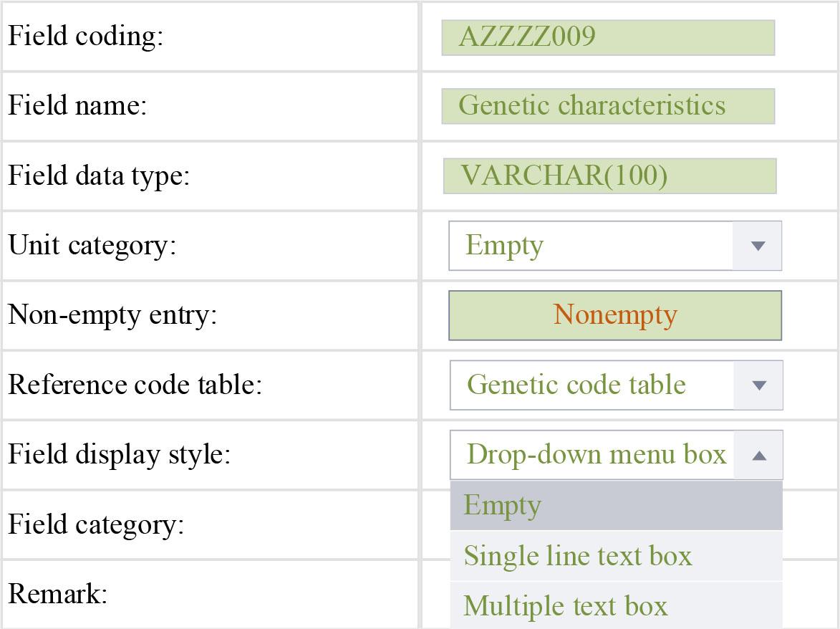Pick Multiple text box option

click(x=616, y=605)
